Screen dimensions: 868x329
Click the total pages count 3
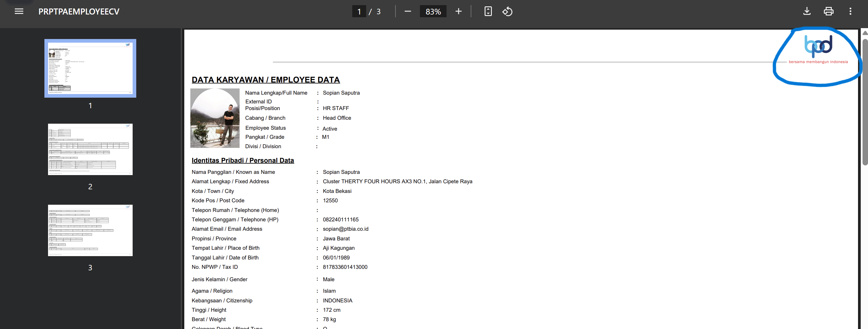pos(378,11)
